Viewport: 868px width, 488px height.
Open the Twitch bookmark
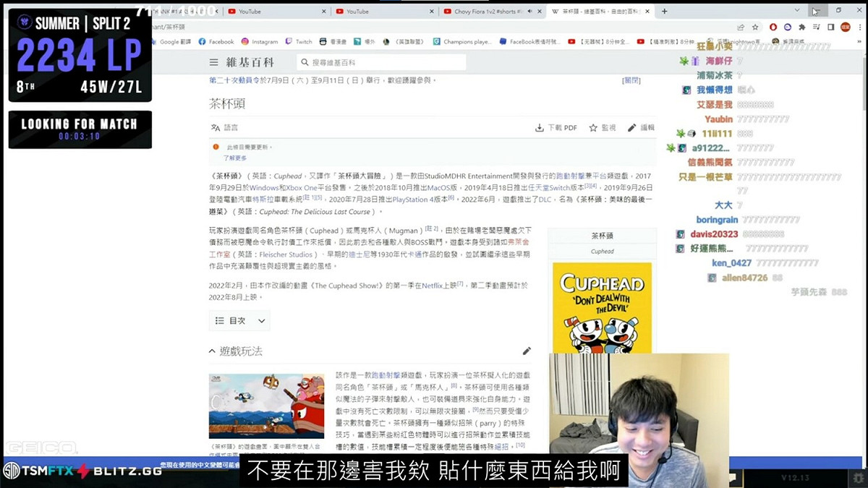299,42
